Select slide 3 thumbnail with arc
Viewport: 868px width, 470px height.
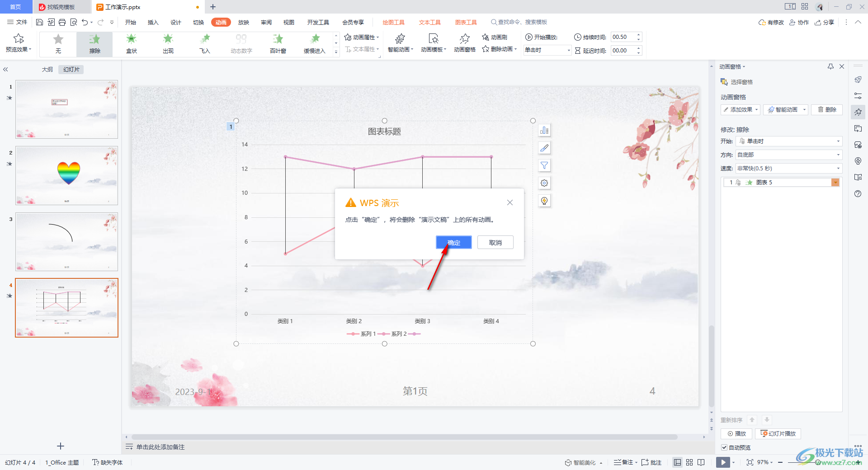[66, 242]
